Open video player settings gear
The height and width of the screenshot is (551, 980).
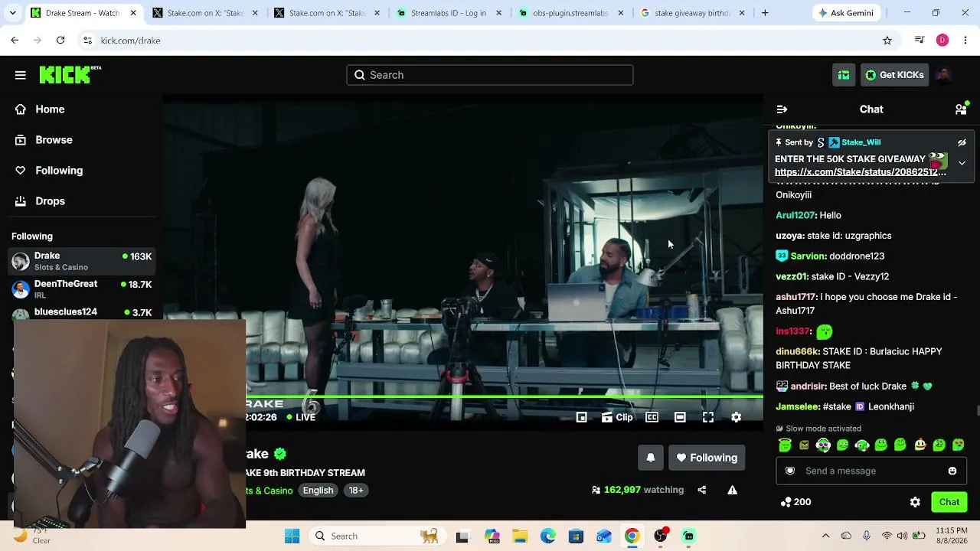pyautogui.click(x=736, y=417)
